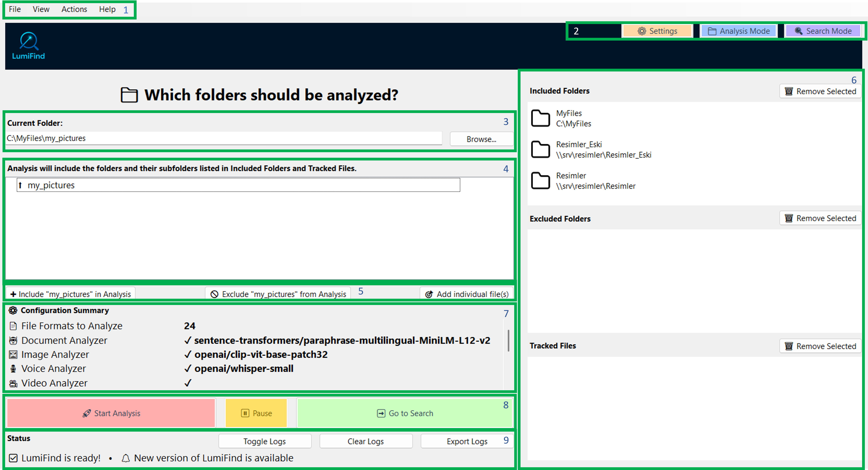Select the my_pictures row in the list
868x470 pixels.
point(238,185)
